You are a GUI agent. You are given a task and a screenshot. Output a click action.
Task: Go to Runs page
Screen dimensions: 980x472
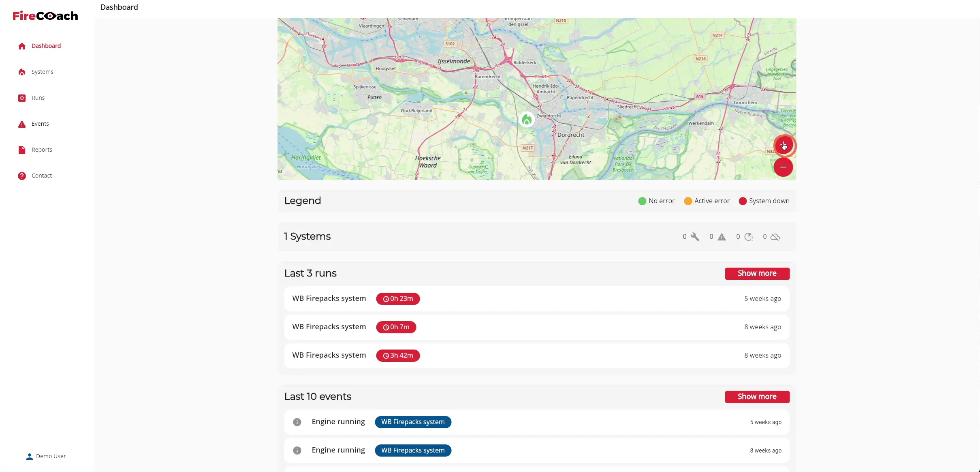[x=38, y=98]
